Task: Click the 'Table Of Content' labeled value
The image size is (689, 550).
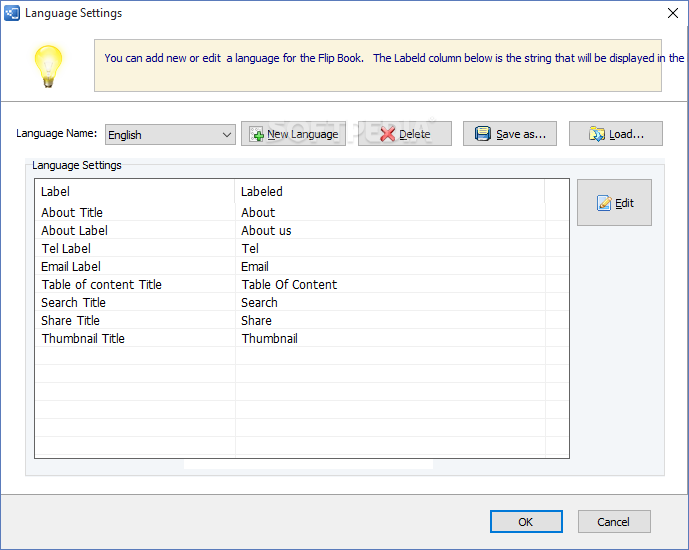Action: click(x=289, y=285)
